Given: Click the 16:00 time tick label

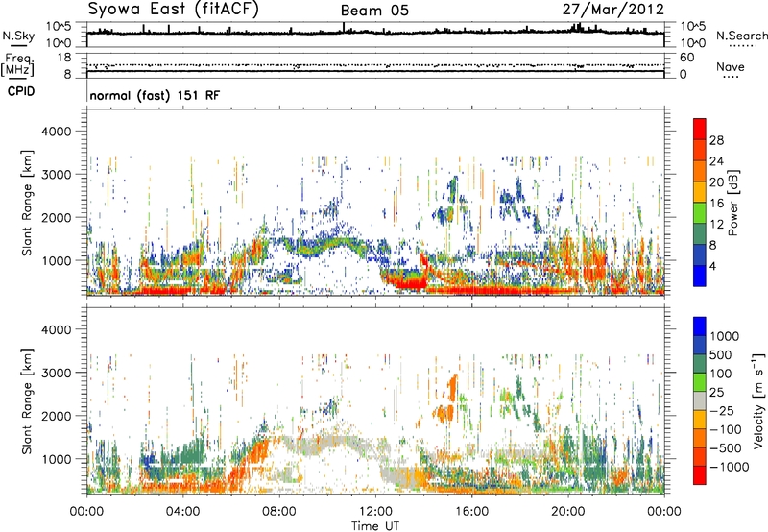Looking at the screenshot, I should pos(471,512).
